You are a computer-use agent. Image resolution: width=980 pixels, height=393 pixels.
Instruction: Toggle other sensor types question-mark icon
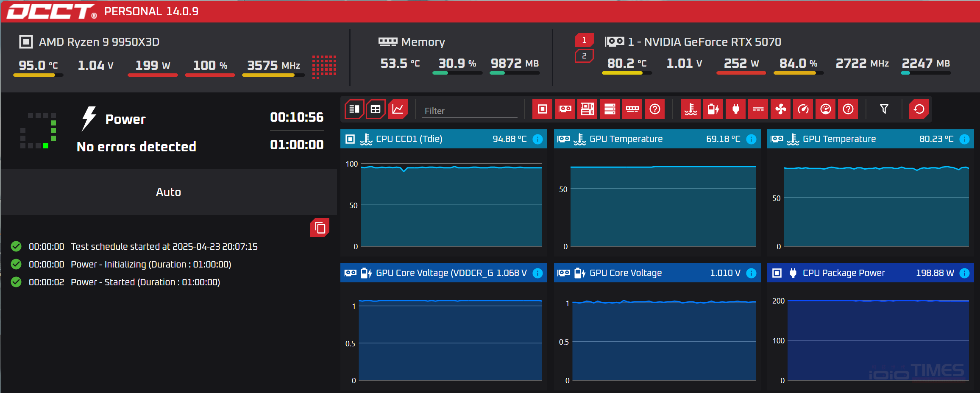pos(848,109)
